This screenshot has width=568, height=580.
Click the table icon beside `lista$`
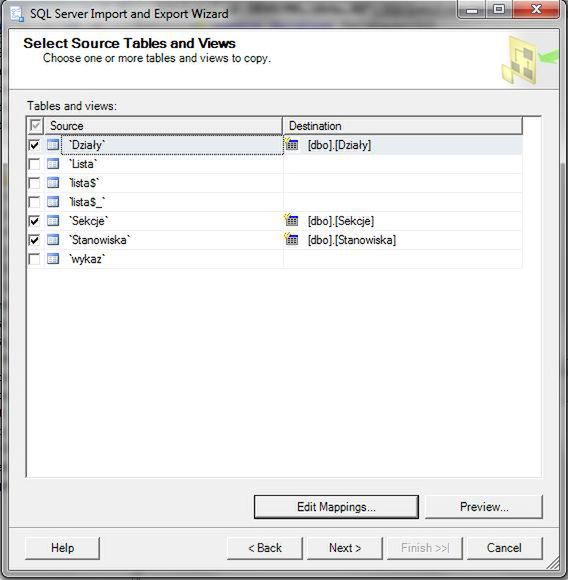(x=53, y=183)
